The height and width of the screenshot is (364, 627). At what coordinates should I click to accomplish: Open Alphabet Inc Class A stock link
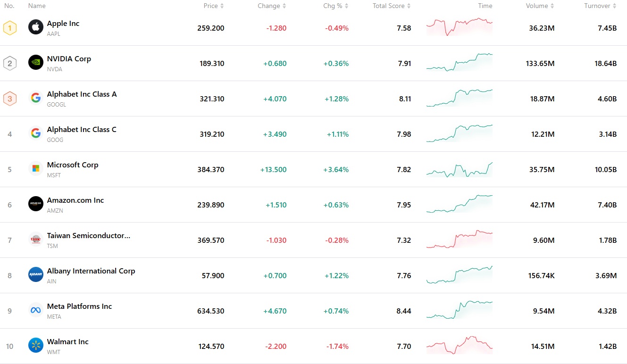click(x=82, y=94)
